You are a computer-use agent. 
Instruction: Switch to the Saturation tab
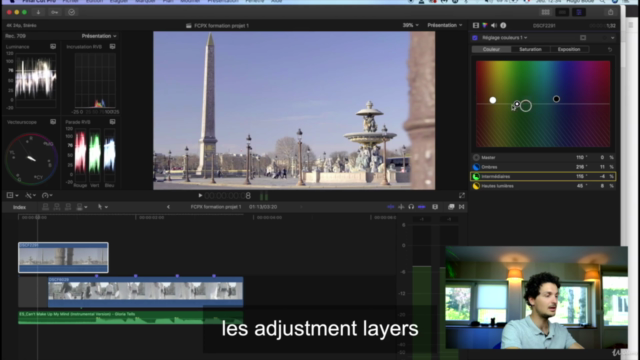pyautogui.click(x=530, y=49)
